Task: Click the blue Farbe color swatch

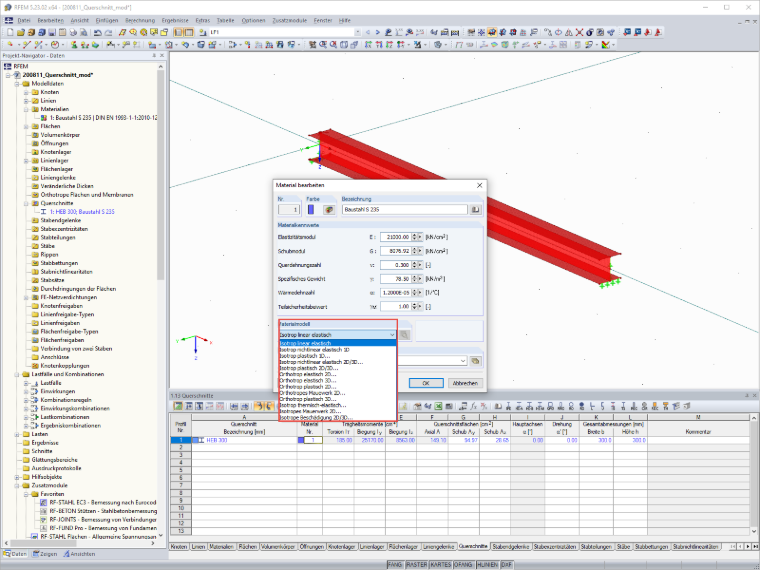Action: (311, 209)
